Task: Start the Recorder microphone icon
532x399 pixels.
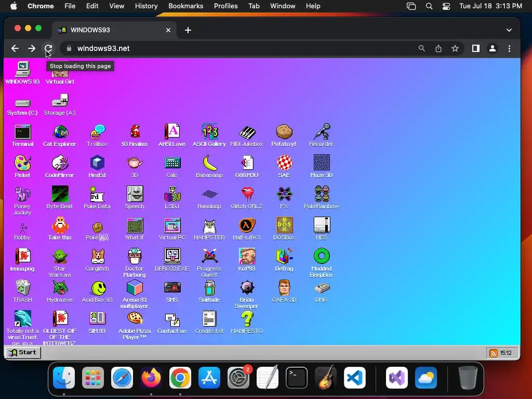Action: (321, 136)
